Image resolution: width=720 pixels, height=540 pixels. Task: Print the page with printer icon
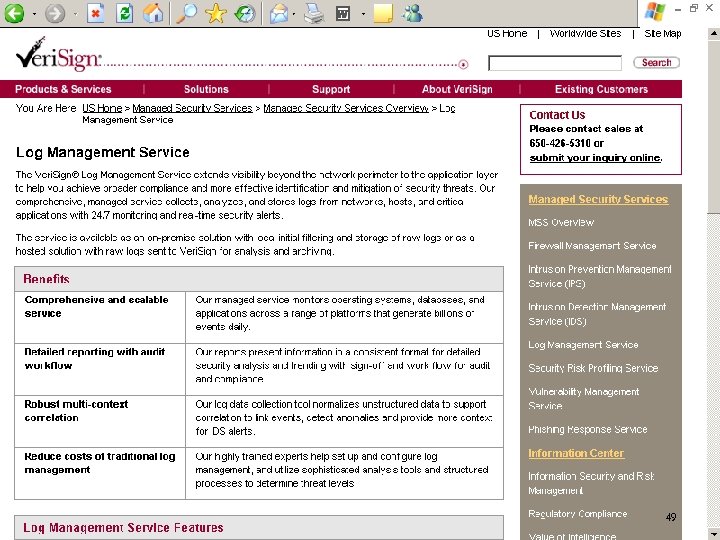315,13
